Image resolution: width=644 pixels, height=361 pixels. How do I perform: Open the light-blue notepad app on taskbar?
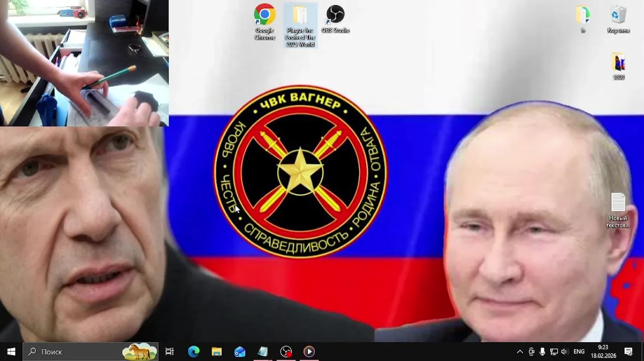263,351
